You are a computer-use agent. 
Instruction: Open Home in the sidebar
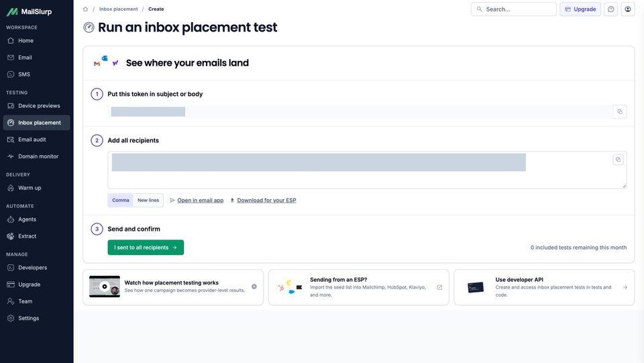(x=36, y=41)
